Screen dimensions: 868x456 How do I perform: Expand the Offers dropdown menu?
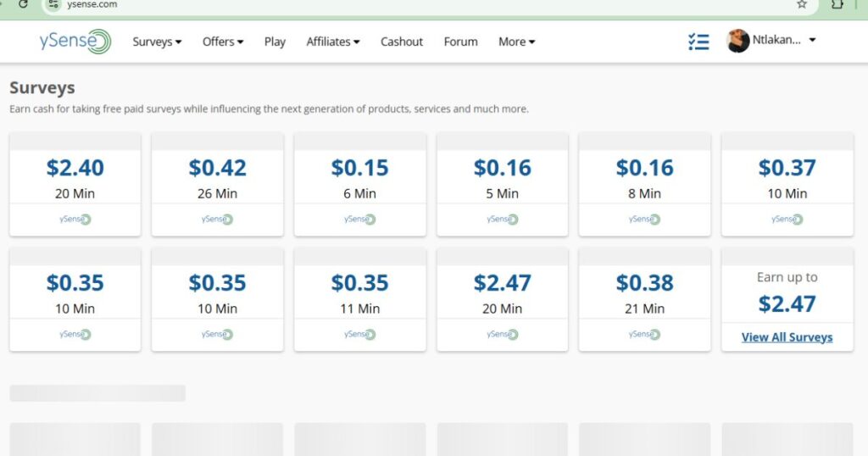(223, 42)
